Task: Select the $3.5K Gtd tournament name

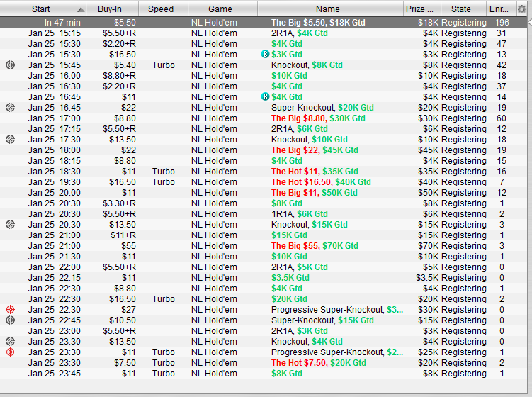Action: tap(290, 278)
